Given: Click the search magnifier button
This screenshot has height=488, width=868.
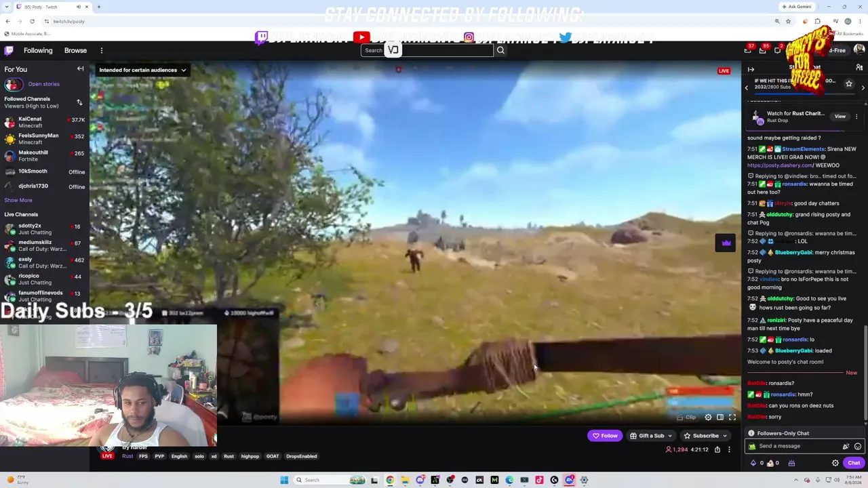Looking at the screenshot, I should coord(500,50).
